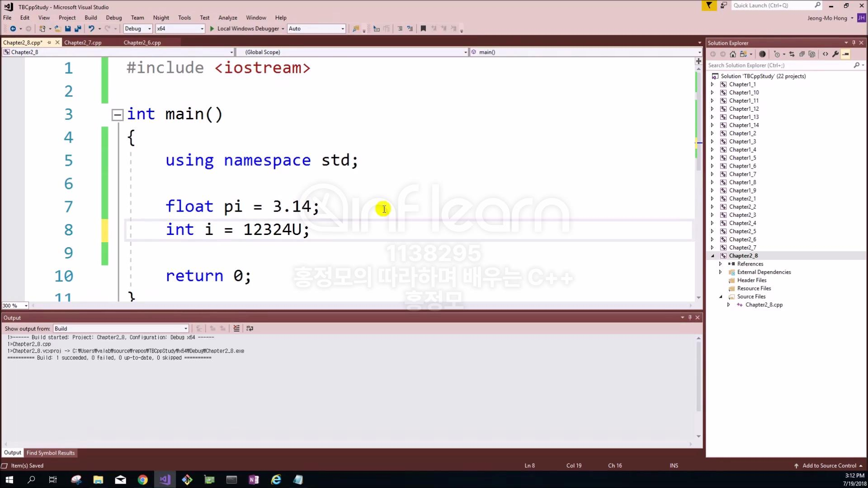This screenshot has height=488, width=868.
Task: Start Local Windows Debugger play button
Action: 212,28
